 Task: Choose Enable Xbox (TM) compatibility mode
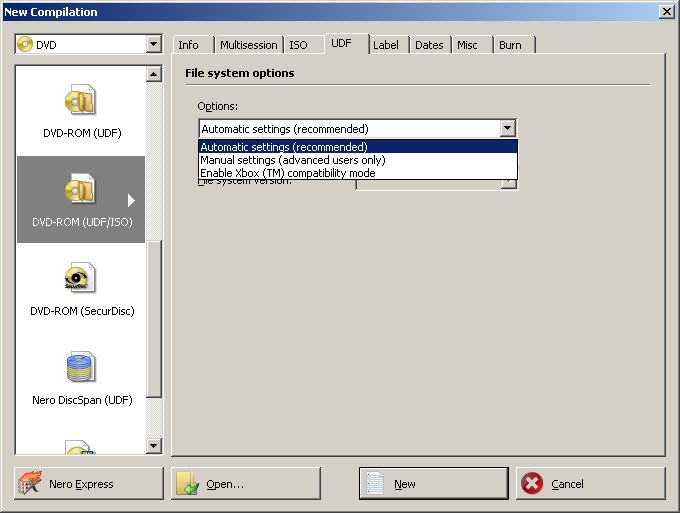(x=358, y=173)
